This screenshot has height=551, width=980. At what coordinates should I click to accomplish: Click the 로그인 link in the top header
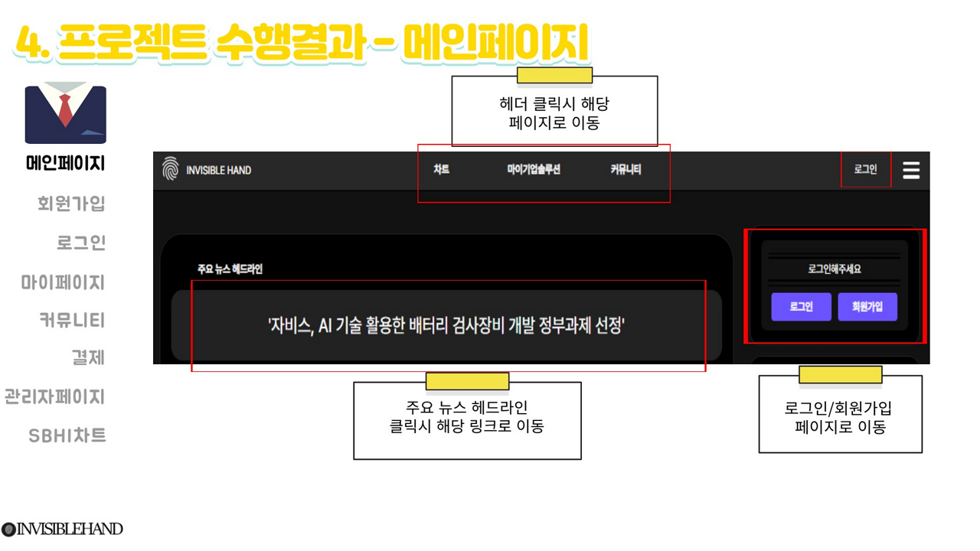[x=865, y=170]
